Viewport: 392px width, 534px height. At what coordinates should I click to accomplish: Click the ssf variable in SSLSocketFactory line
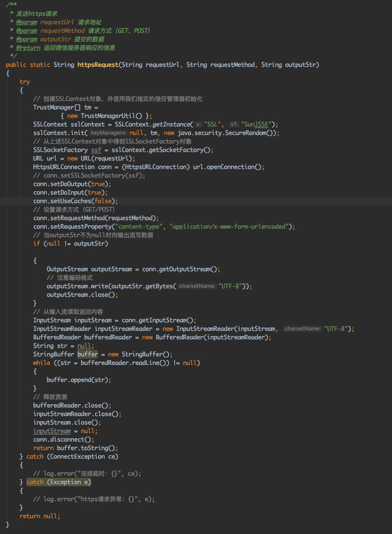pyautogui.click(x=96, y=150)
